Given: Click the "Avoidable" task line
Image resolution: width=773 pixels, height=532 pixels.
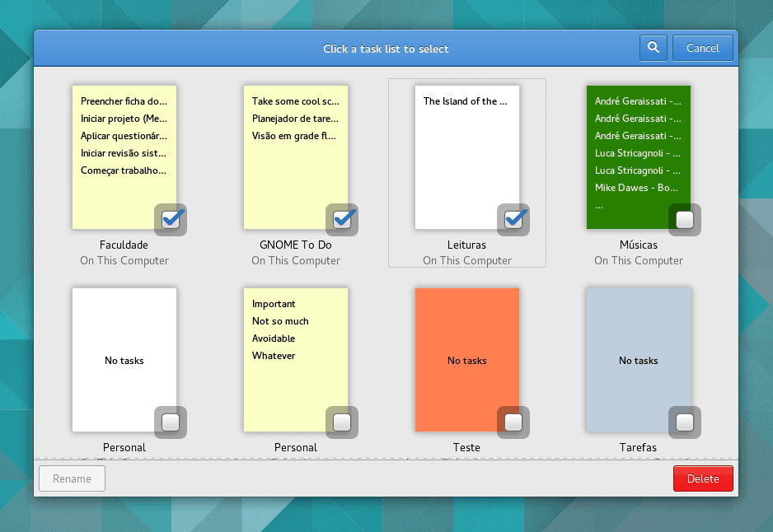Looking at the screenshot, I should point(273,338).
